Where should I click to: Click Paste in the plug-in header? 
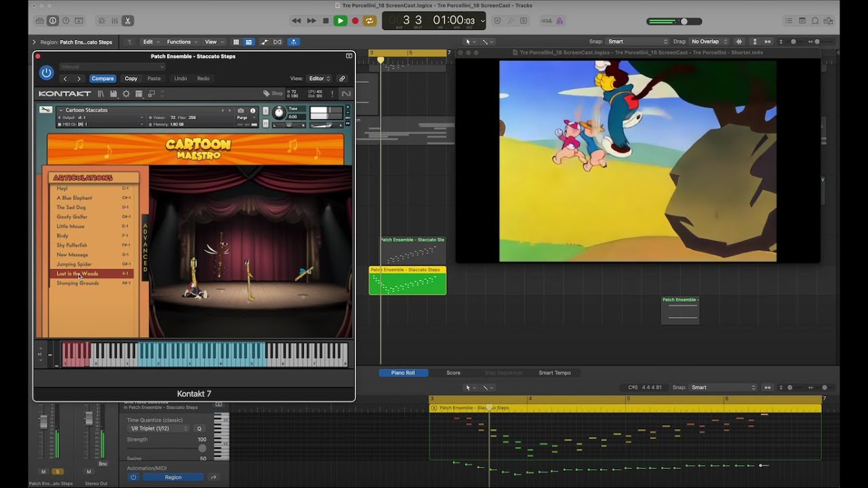(154, 79)
